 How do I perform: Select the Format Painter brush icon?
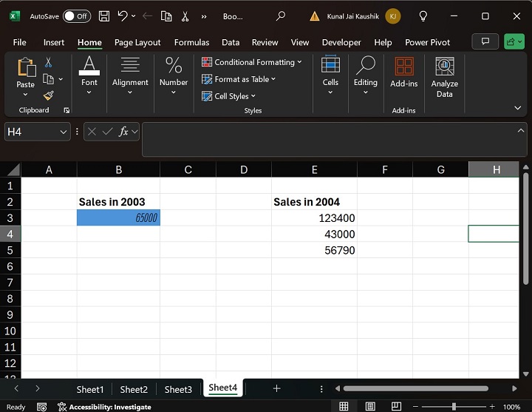pyautogui.click(x=49, y=95)
